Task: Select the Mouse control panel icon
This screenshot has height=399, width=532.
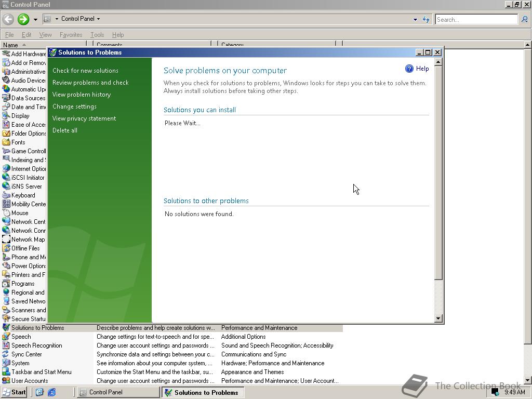Action: point(6,212)
